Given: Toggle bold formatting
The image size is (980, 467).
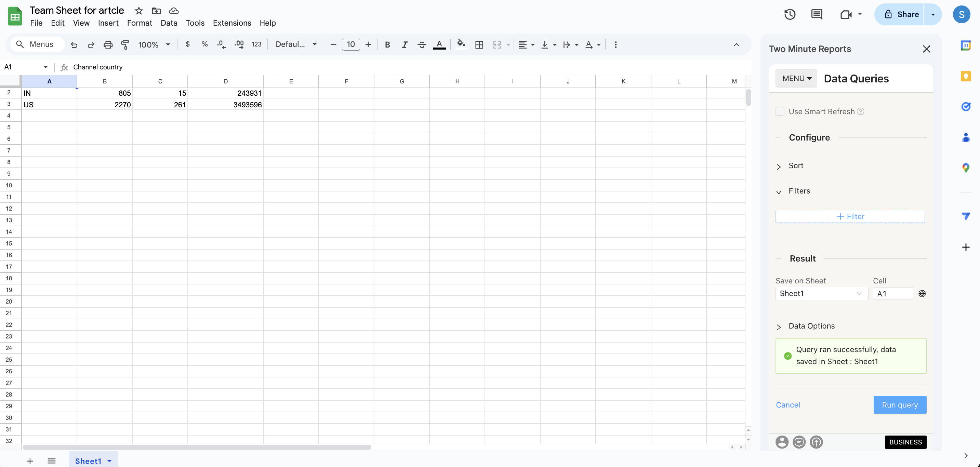Looking at the screenshot, I should (x=387, y=44).
